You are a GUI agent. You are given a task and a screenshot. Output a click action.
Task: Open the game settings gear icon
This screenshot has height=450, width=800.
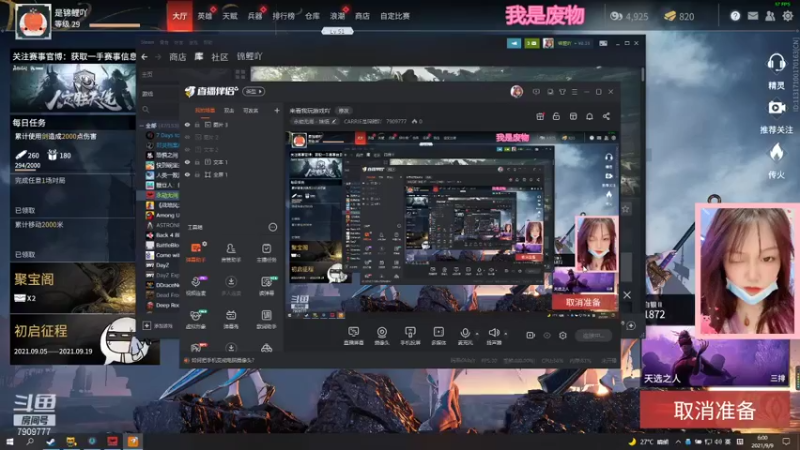point(788,16)
